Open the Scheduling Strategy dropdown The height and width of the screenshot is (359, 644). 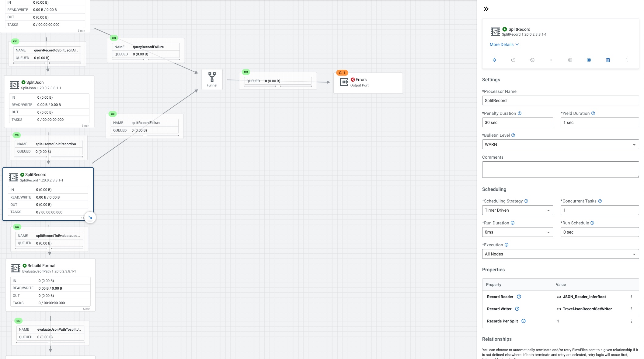517,210
